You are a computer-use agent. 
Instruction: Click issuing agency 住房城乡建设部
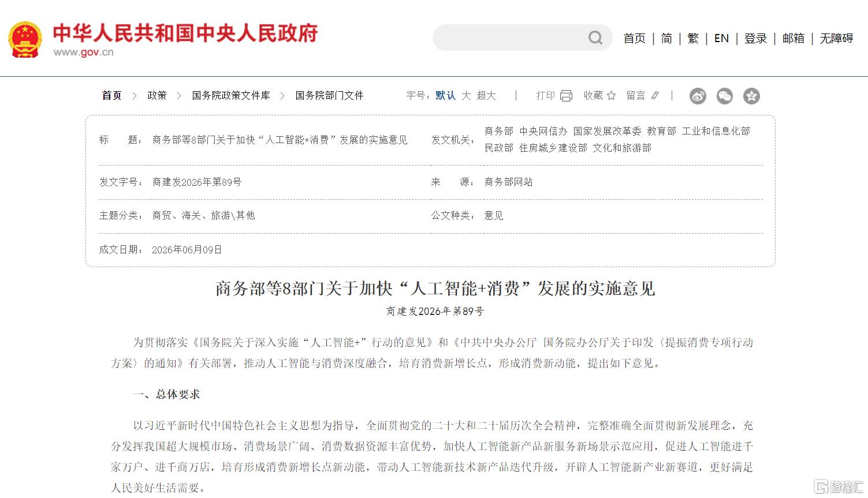pyautogui.click(x=553, y=148)
